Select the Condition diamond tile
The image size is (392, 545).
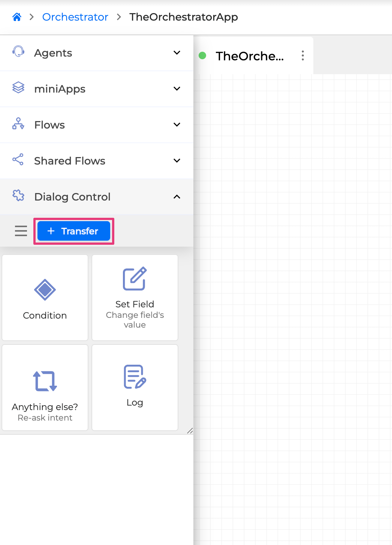(45, 298)
